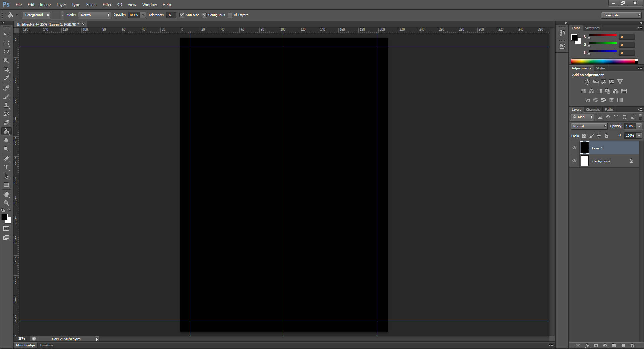Hide the Background layer visibility eye

point(574,161)
